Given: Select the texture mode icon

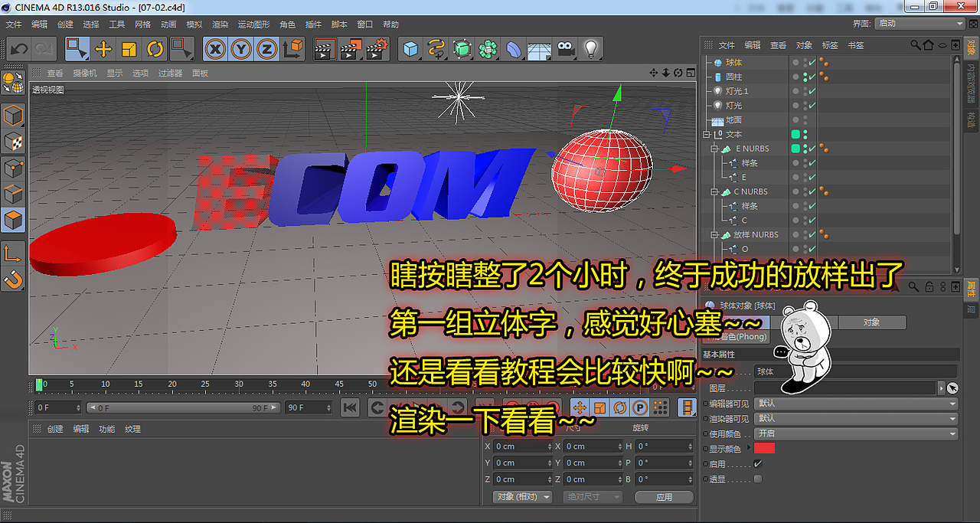Looking at the screenshot, I should click(13, 142).
